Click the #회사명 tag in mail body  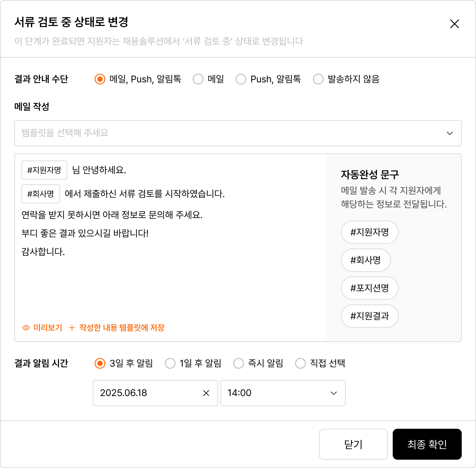(x=41, y=194)
